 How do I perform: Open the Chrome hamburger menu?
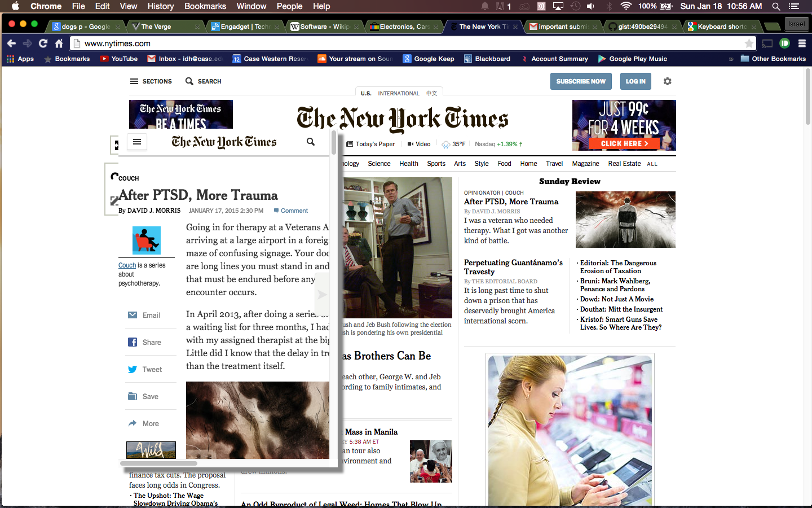pos(802,43)
